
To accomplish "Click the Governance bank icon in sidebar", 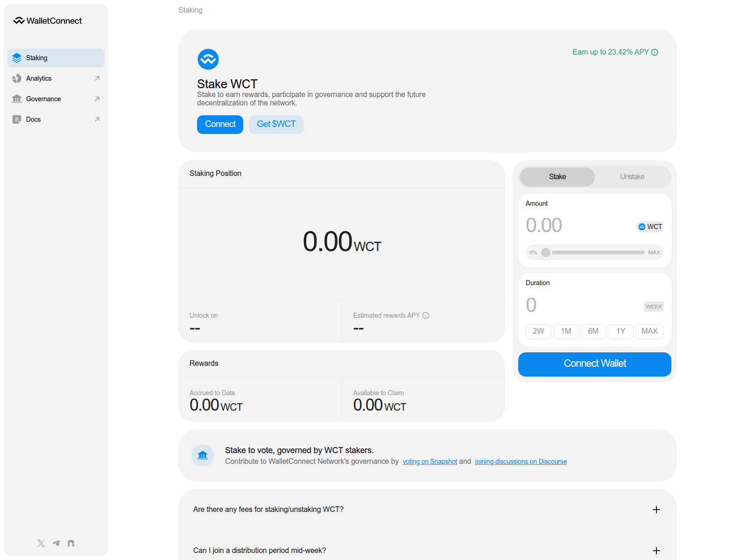I will click(17, 98).
